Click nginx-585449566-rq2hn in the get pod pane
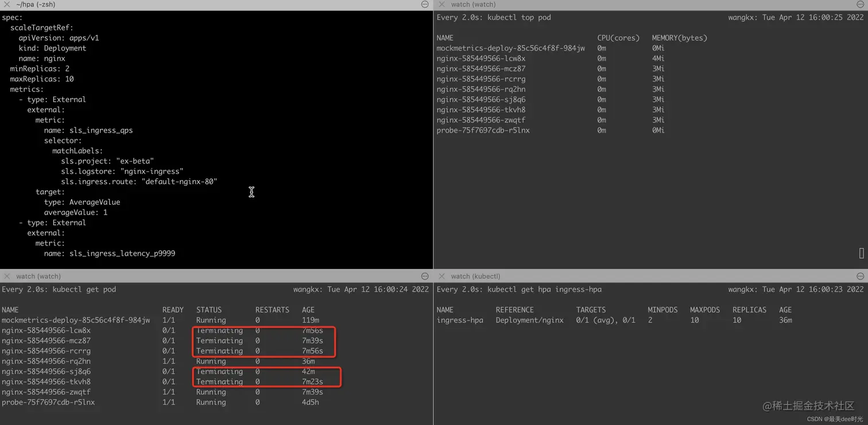The width and height of the screenshot is (868, 425). 46,361
